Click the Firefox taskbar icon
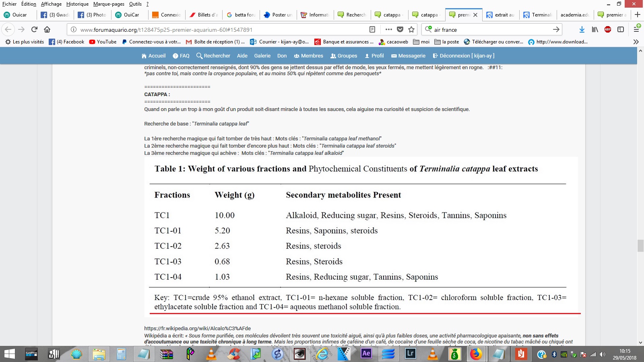Viewport: 644px width, 362px height. tap(476, 354)
